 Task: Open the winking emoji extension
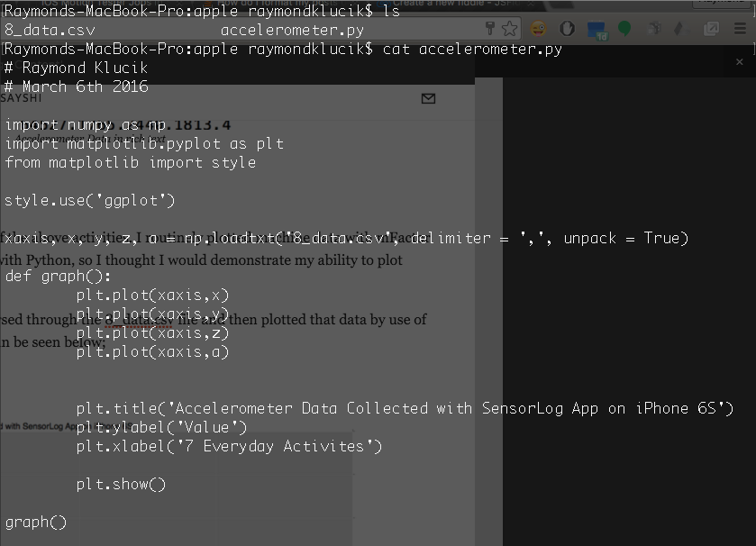[x=539, y=29]
